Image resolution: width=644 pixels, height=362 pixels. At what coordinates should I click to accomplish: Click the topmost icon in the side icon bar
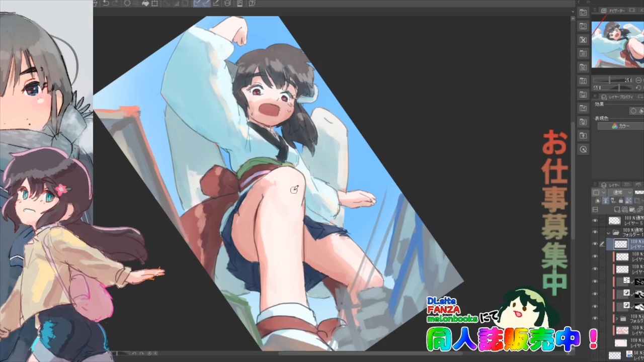pos(583,13)
